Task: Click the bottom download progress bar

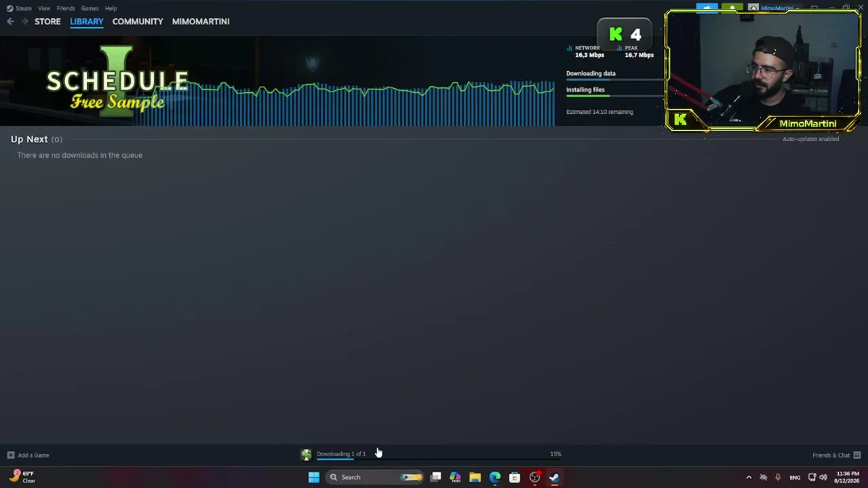Action: coord(439,460)
